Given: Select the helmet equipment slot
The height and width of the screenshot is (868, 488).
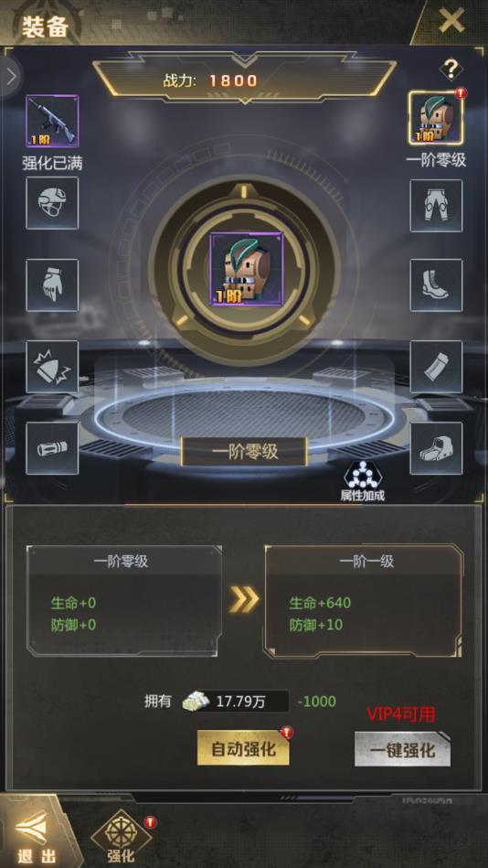Looking at the screenshot, I should click(x=52, y=203).
